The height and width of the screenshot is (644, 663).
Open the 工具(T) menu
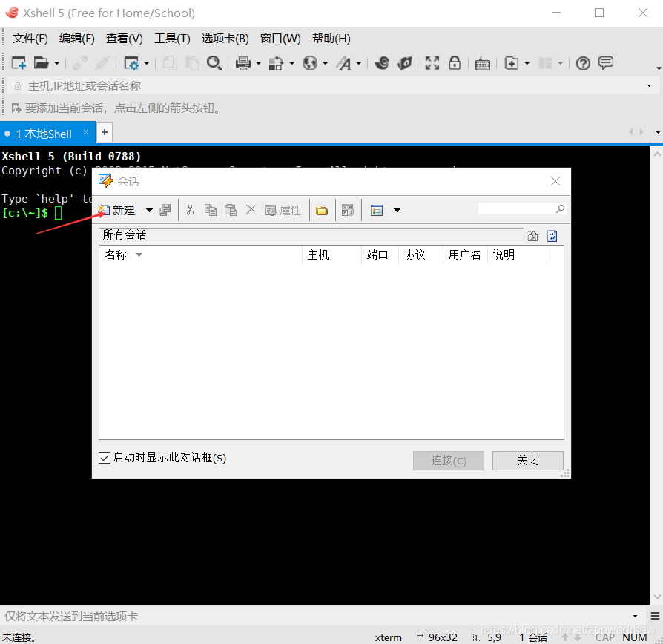(x=172, y=39)
